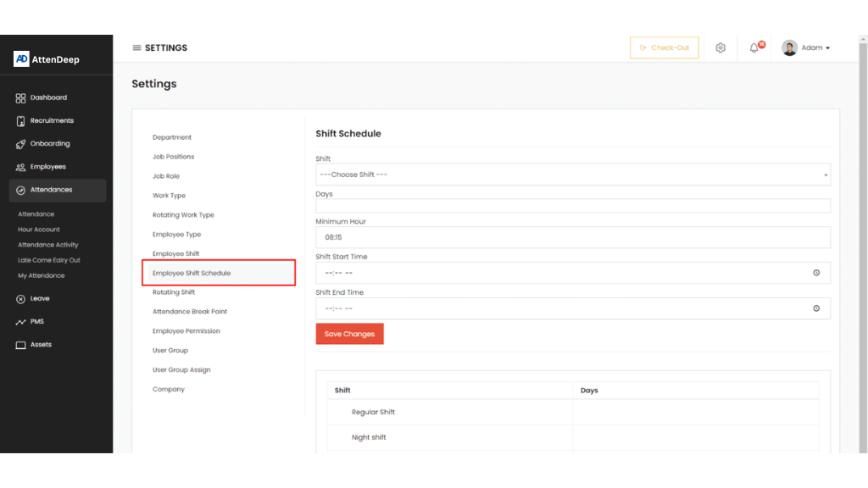Click the Onboarding rocket icon
The height and width of the screenshot is (488, 868).
pos(21,144)
